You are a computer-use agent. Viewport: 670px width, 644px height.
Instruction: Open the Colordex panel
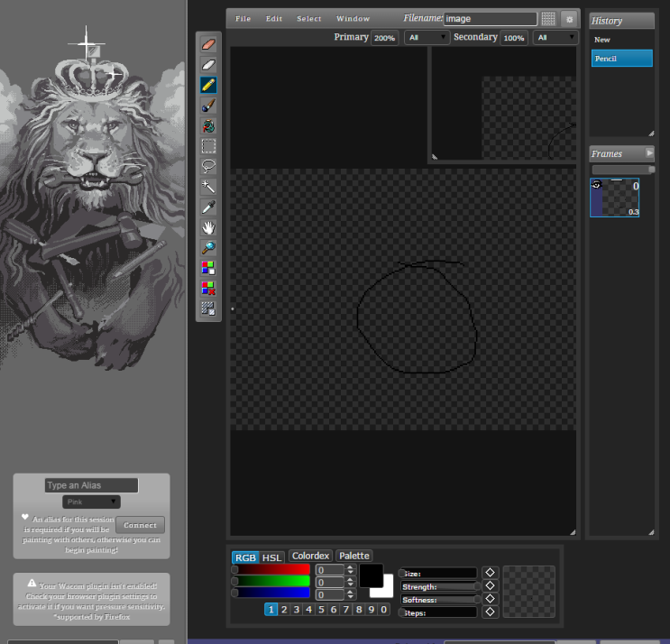coord(311,556)
